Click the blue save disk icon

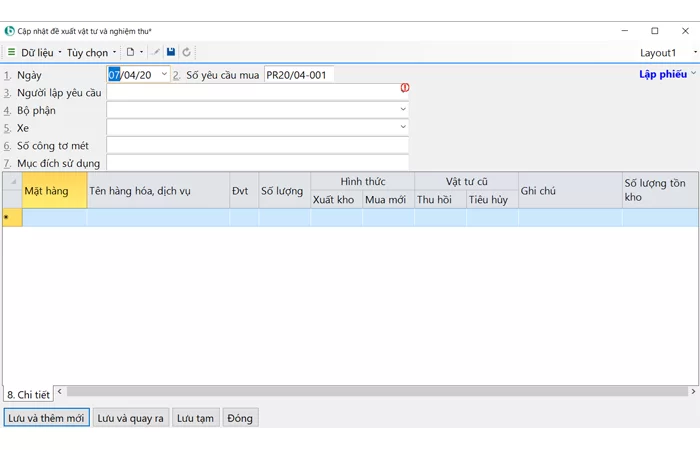[x=171, y=52]
